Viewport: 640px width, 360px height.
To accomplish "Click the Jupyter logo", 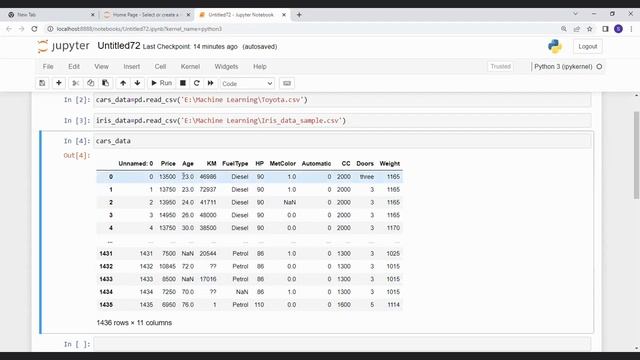I will pyautogui.click(x=63, y=46).
